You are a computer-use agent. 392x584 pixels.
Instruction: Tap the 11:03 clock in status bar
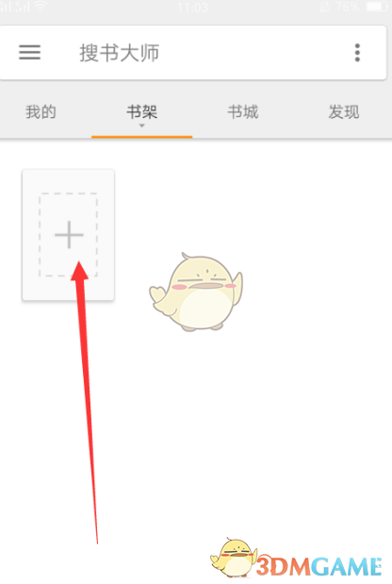(192, 8)
